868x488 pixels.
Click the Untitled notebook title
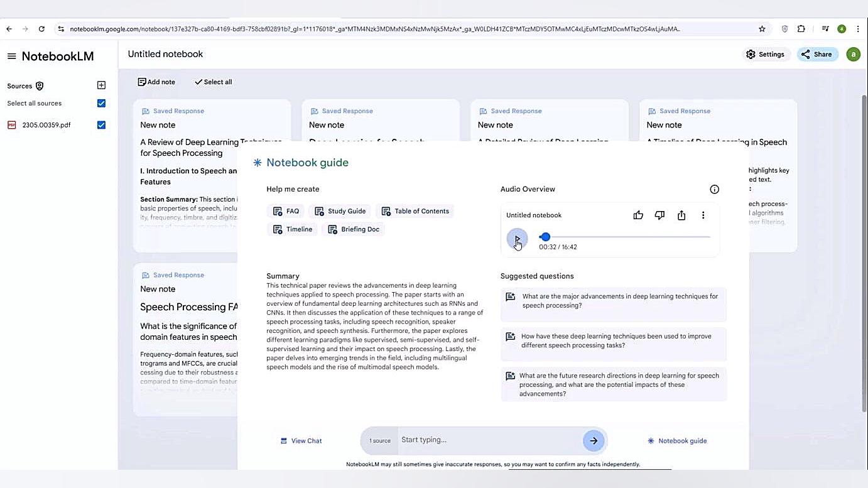(165, 54)
